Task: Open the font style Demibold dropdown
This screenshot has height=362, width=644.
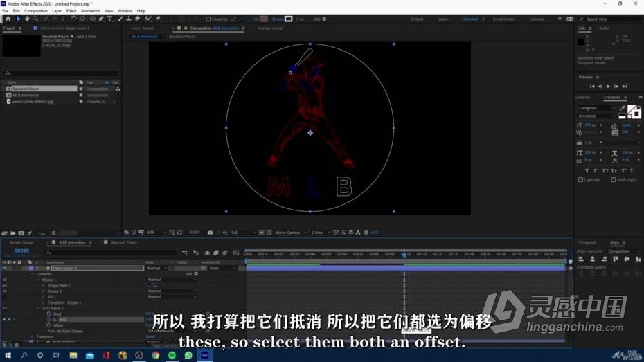Action: [597, 116]
